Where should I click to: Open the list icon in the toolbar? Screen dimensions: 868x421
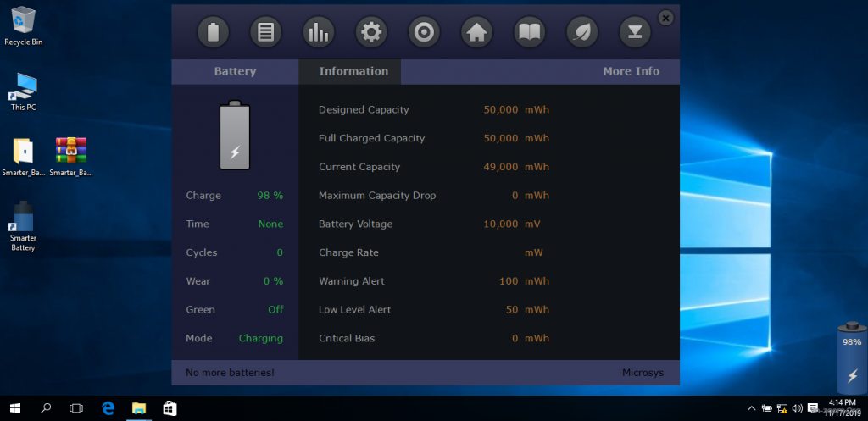(265, 32)
